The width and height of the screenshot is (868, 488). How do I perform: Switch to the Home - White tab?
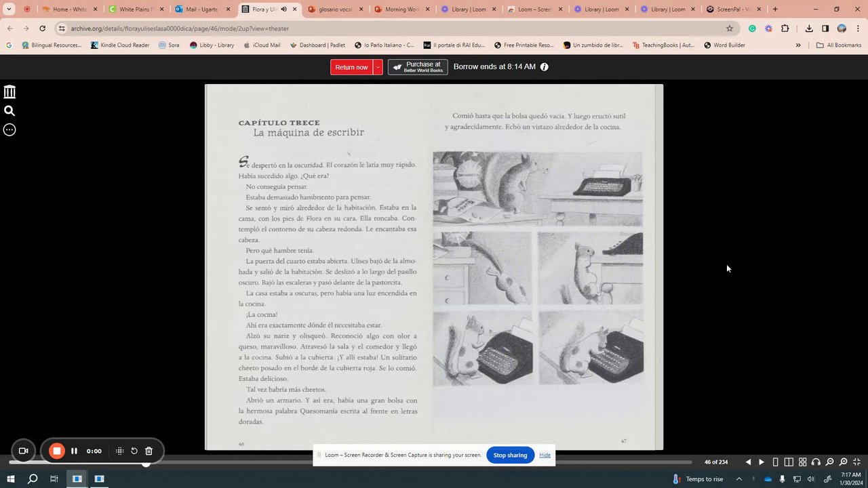[x=69, y=9]
